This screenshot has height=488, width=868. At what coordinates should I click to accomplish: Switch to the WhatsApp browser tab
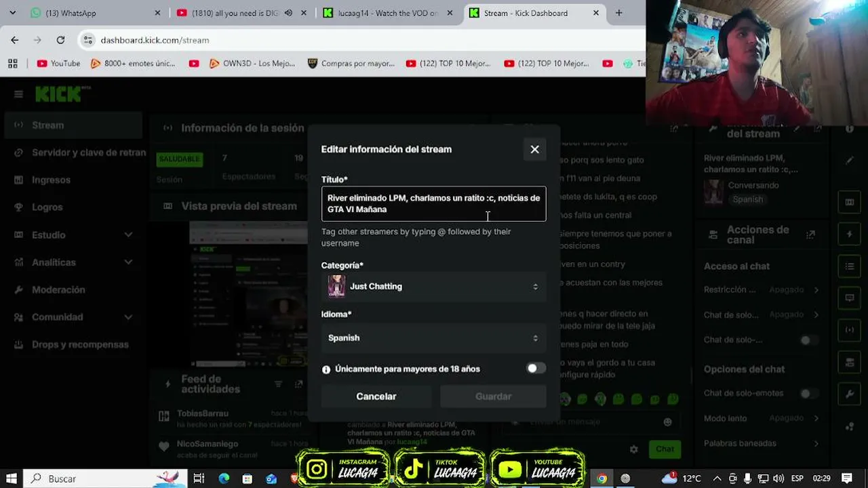pyautogui.click(x=95, y=13)
